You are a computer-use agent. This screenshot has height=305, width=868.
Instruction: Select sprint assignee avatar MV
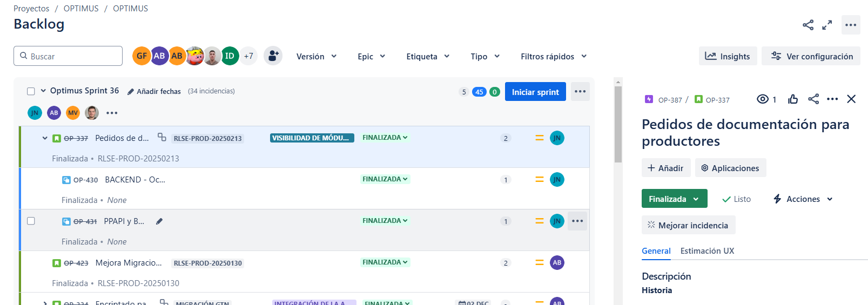coord(73,113)
